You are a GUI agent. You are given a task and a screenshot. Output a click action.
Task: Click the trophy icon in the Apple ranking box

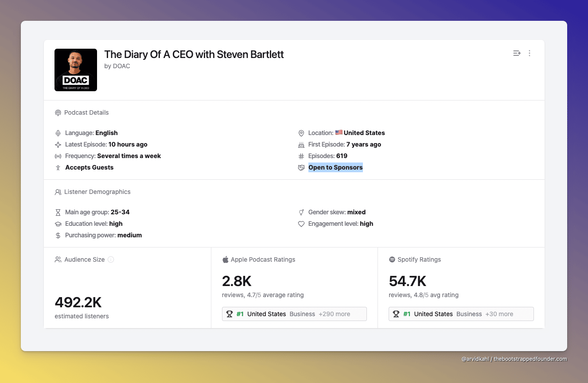[x=230, y=314]
